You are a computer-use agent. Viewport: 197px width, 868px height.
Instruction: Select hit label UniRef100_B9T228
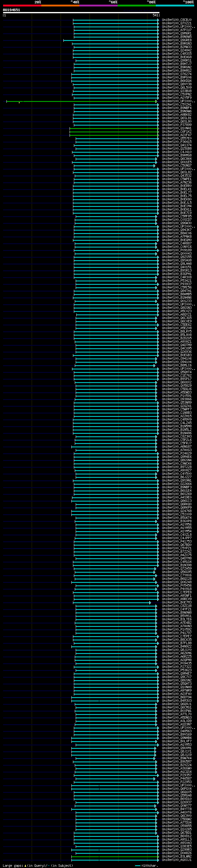[x=176, y=467]
